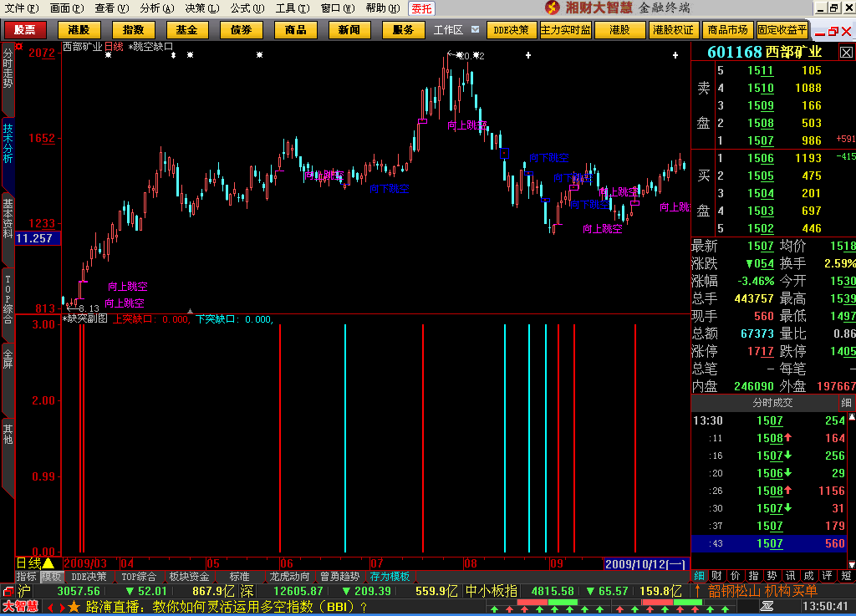Image resolution: width=856 pixels, height=616 pixels.
Task: Select the 细 info tab
Action: coord(700,576)
